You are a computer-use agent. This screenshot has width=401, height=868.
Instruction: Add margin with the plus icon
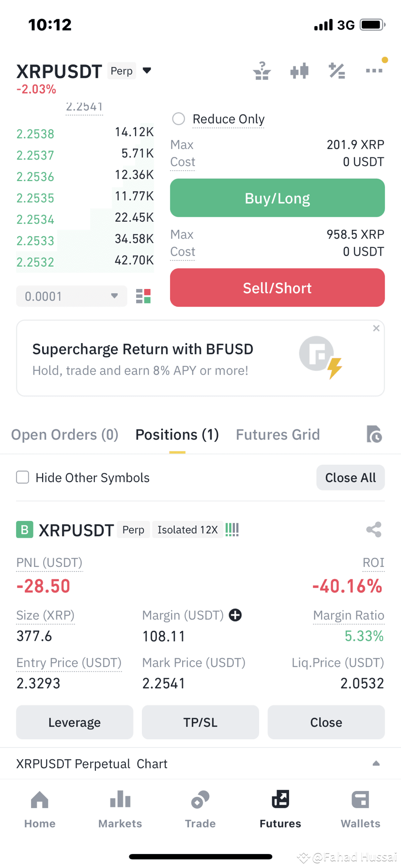pos(235,615)
